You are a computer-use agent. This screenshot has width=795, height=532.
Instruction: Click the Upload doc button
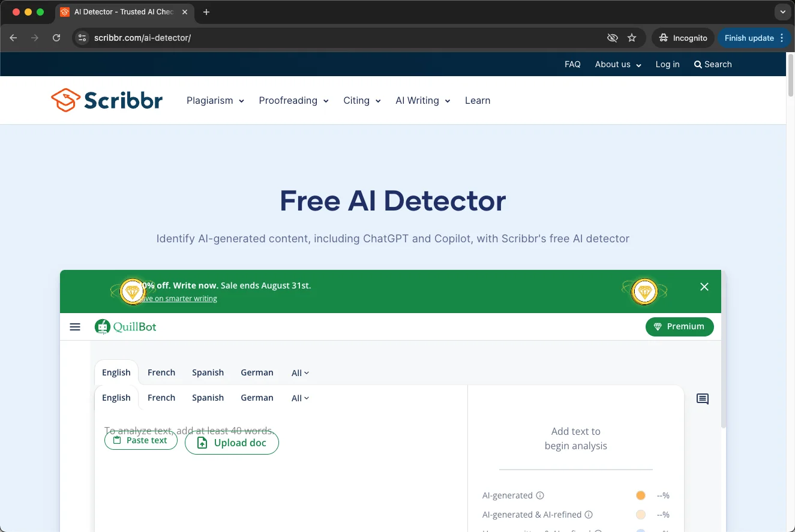point(232,443)
